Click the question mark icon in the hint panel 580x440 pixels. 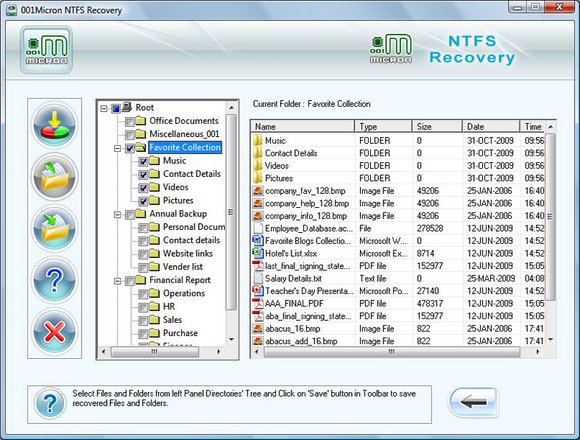50,403
